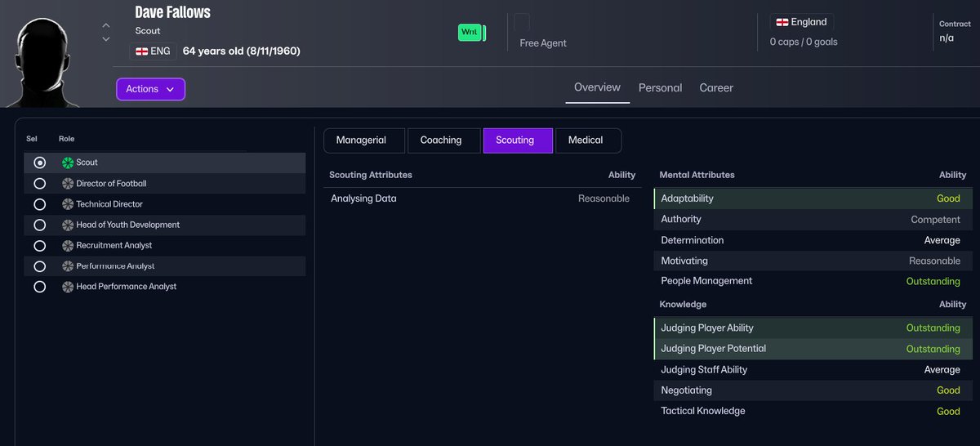Select the Director of Football radio button
Viewport: 980px width, 446px height.
point(39,184)
